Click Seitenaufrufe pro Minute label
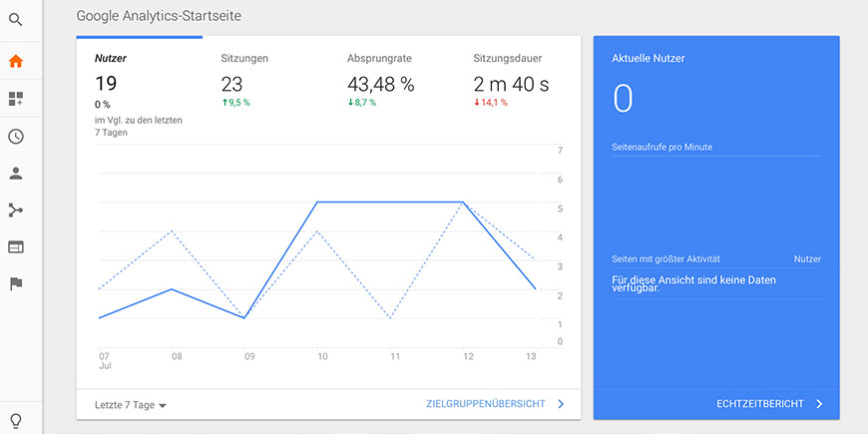Viewport: 868px width, 434px height. (x=662, y=148)
